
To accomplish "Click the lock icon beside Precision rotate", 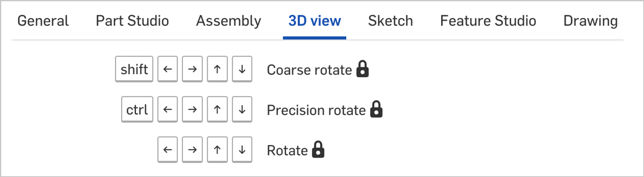I will tap(376, 109).
